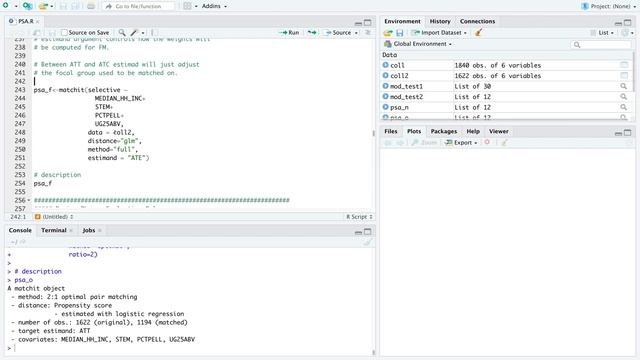Open the Global Environment selector

(418, 44)
